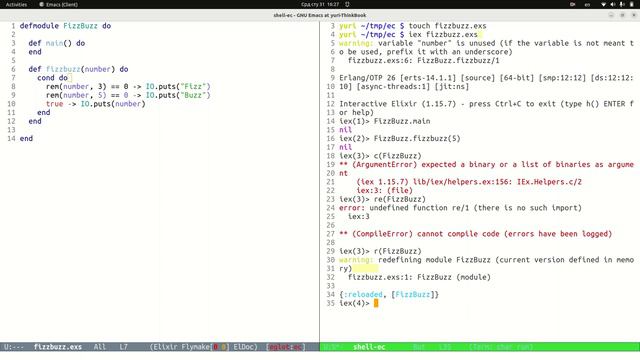Image resolution: width=640 pixels, height=360 pixels.
Task: Click 'undefined function re/1' error line
Action: 460,207
